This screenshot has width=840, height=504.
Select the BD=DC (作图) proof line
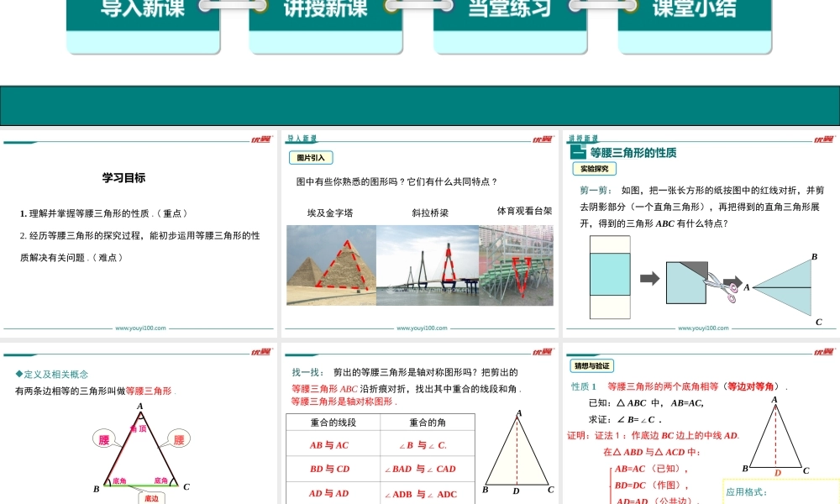point(651,486)
